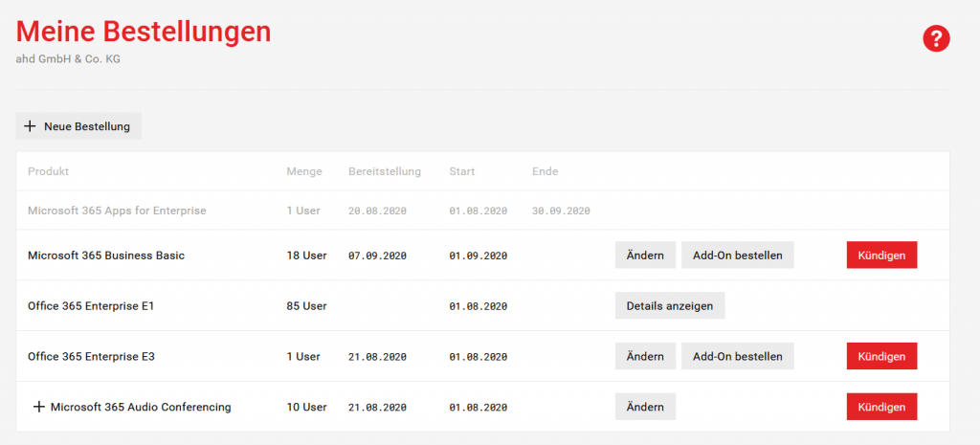This screenshot has width=980, height=445.
Task: Click Ändern for Microsoft 365 Business Basic
Action: [645, 255]
